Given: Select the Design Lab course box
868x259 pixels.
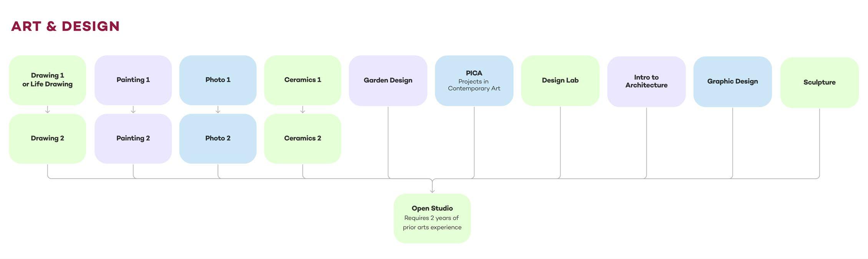Looking at the screenshot, I should click(560, 81).
